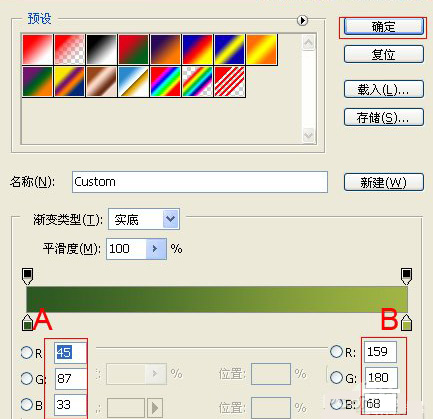Click the 存储(S)... save button
The width and height of the screenshot is (433, 419).
[384, 117]
